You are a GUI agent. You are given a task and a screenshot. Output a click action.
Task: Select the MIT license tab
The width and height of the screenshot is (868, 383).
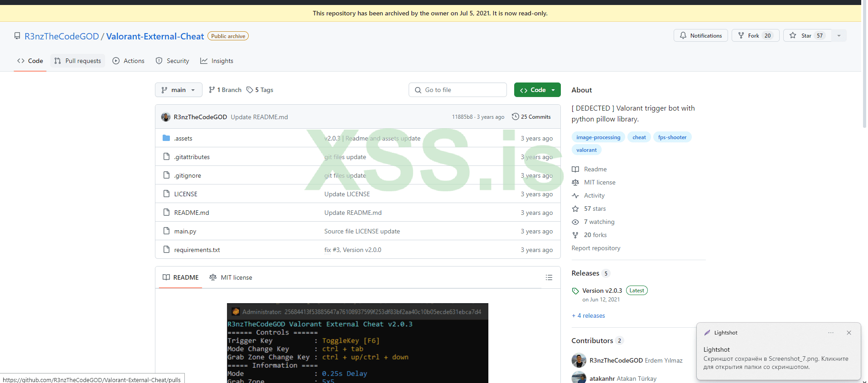click(x=231, y=277)
